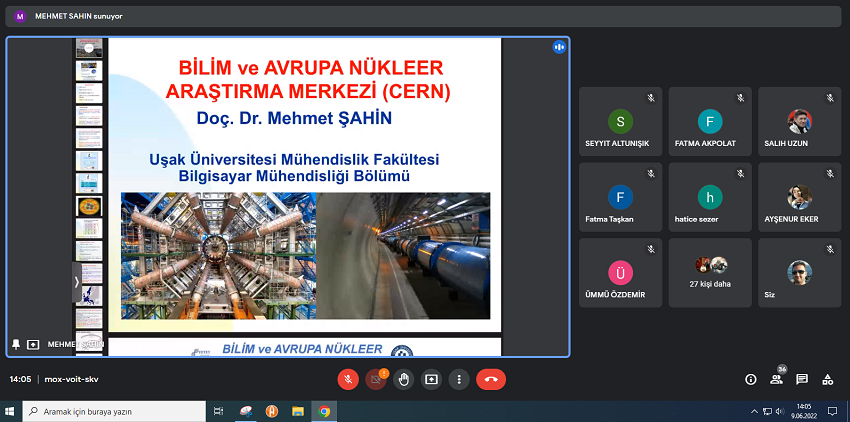Expand the slide panel side arrow

(77, 282)
